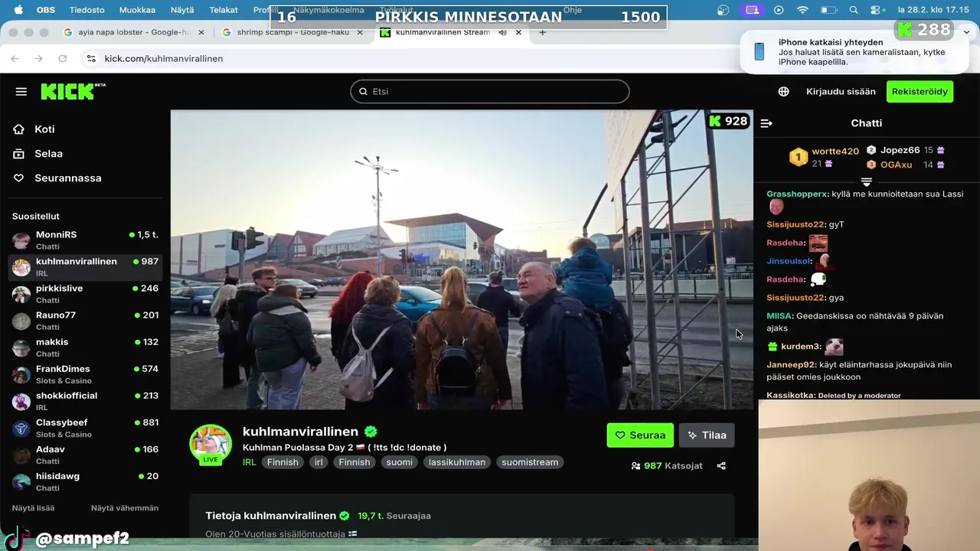Click the KICK logo
This screenshot has width=980, height=551.
click(x=73, y=91)
